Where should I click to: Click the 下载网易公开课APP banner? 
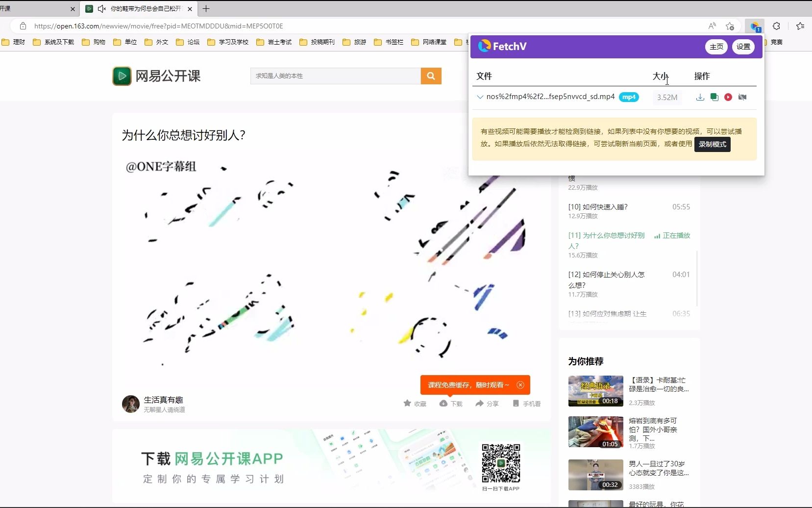pos(331,467)
